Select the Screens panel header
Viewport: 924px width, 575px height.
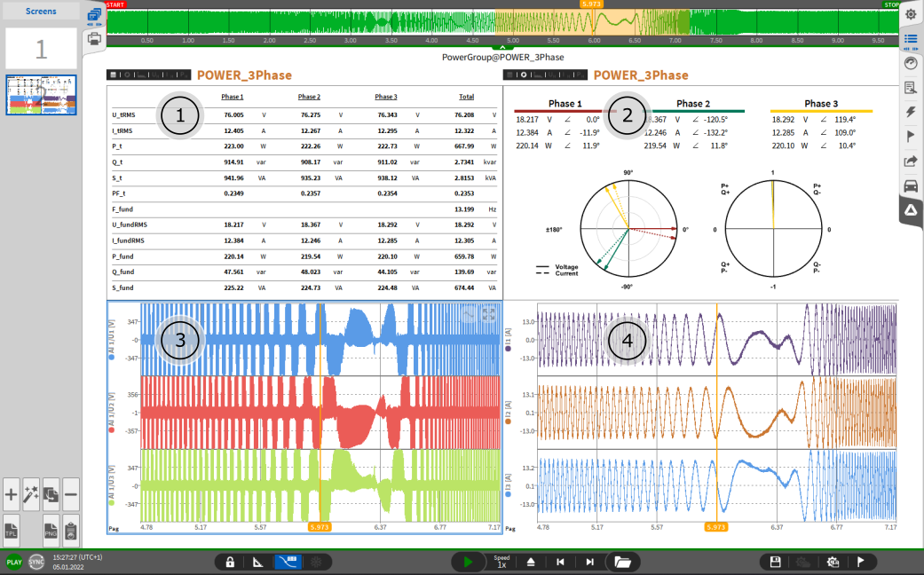pyautogui.click(x=41, y=12)
